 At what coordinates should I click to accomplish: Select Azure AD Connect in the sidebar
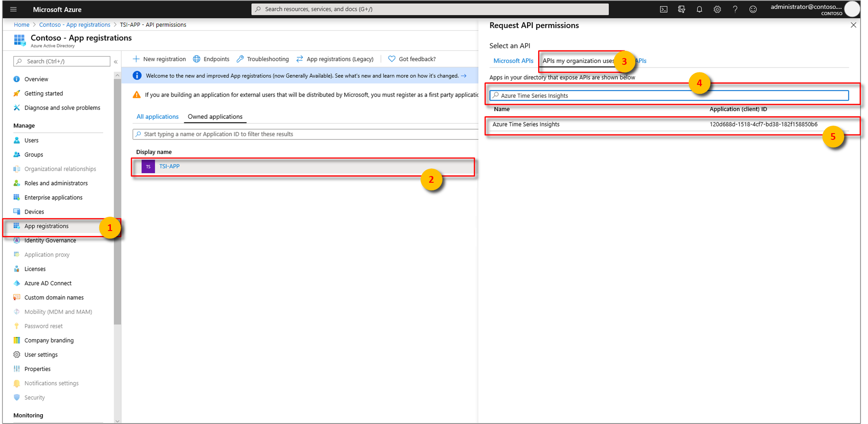click(47, 283)
